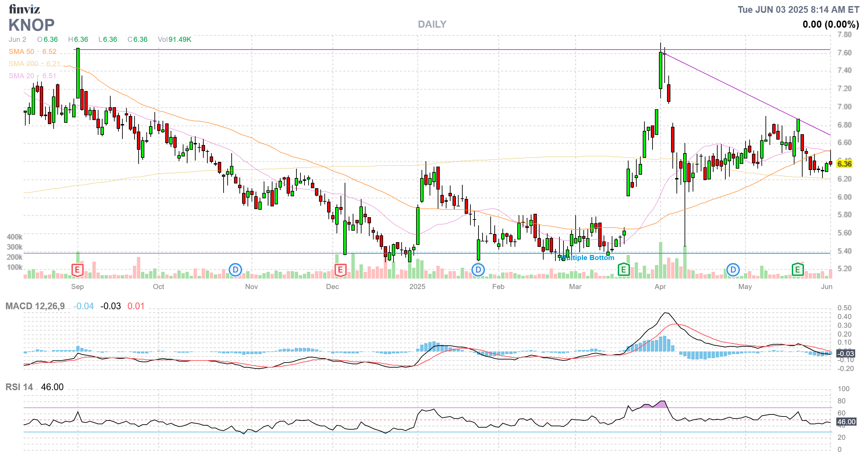Select the SMA 50 legend label
The image size is (868, 460).
pos(22,52)
